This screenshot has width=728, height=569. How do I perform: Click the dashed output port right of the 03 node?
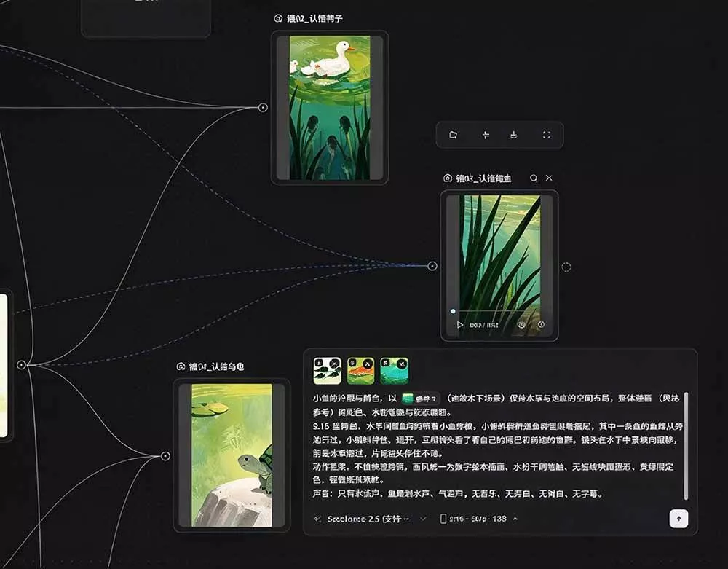click(x=566, y=267)
